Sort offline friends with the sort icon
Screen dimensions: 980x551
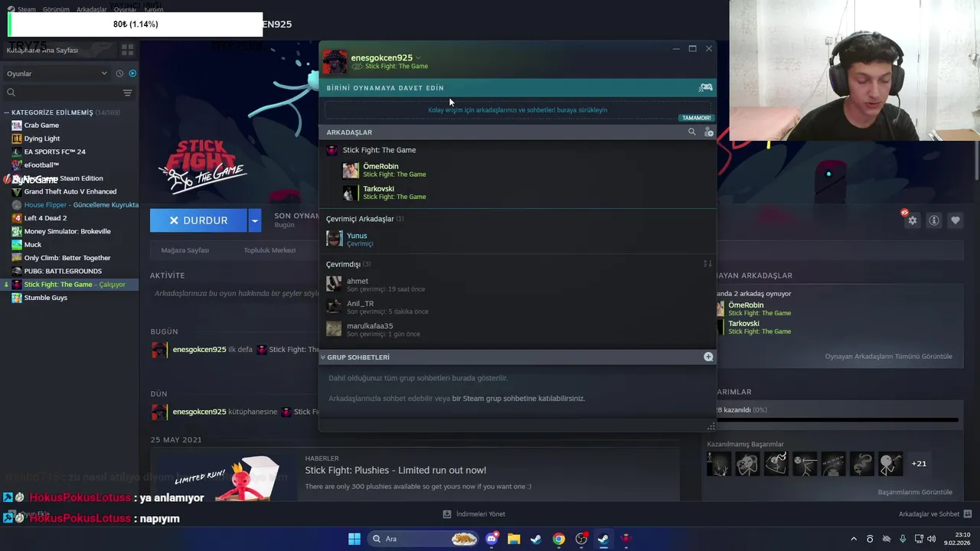(x=707, y=264)
